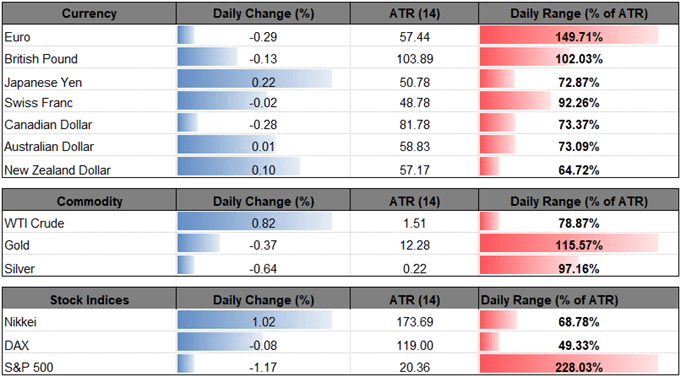680x376 pixels.
Task: Select Canadian Dollar daily range 73.37%
Action: pos(579,125)
